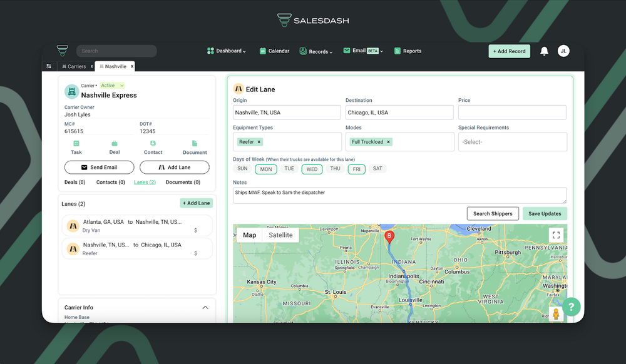Open the Modes selector field
Image resolution: width=626 pixels, height=364 pixels.
click(399, 142)
